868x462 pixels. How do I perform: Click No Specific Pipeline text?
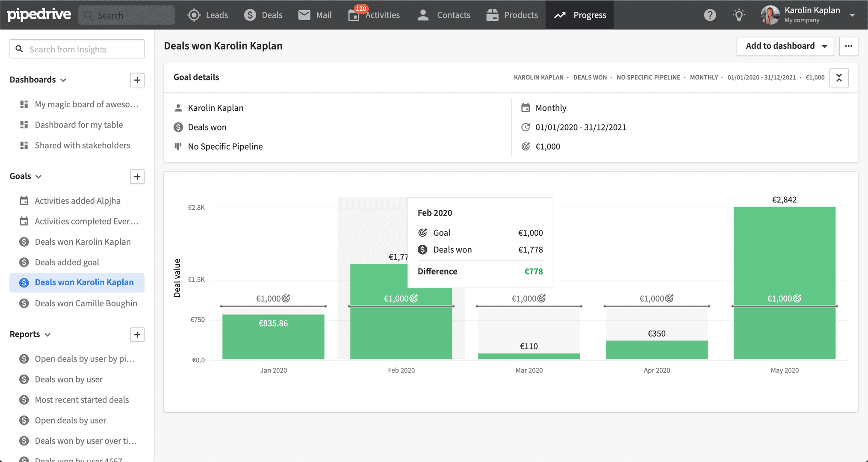pos(225,147)
